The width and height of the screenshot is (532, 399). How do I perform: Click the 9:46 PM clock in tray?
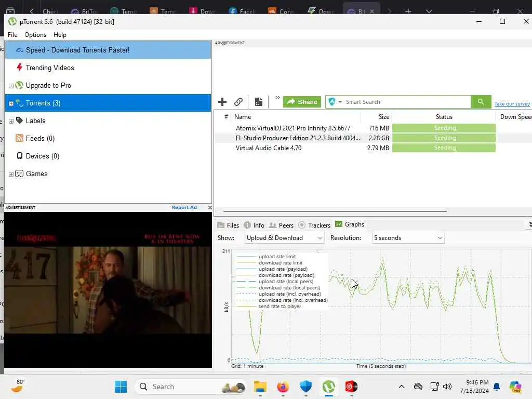474,387
